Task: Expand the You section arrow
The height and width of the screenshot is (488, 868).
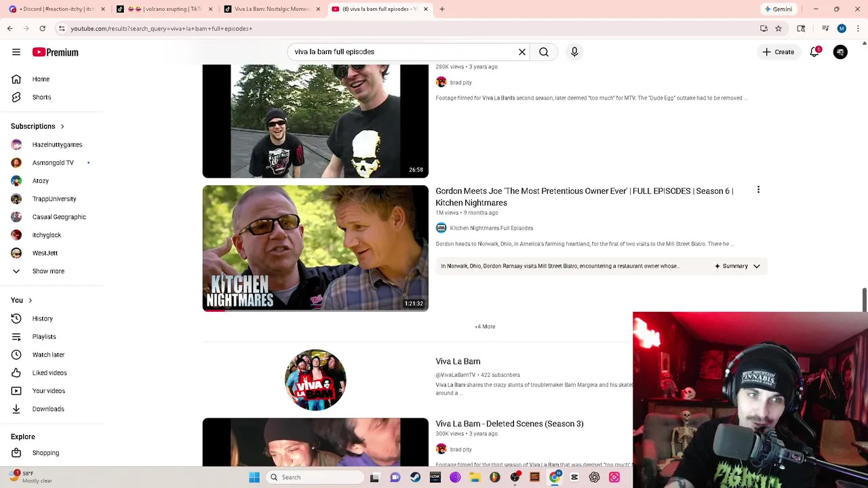Action: (x=30, y=300)
